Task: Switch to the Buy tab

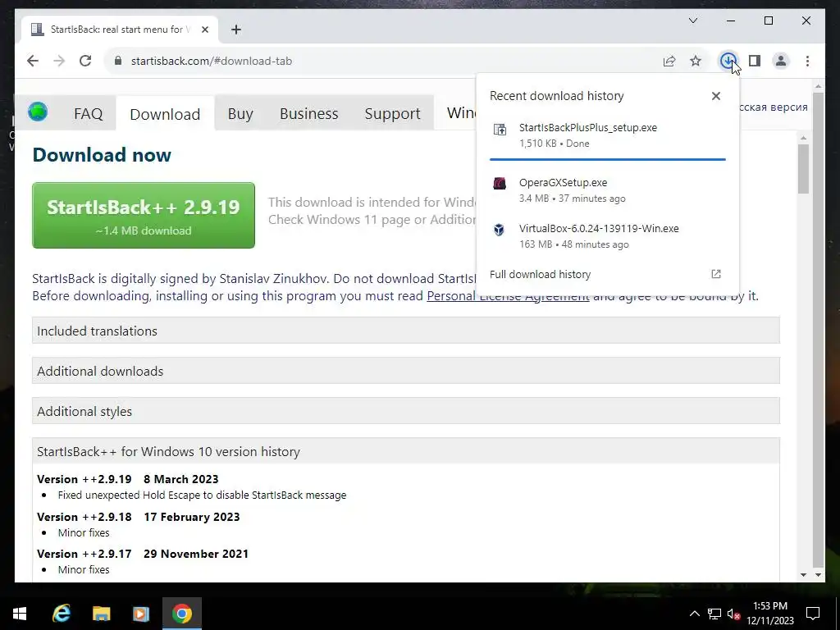Action: click(x=240, y=113)
